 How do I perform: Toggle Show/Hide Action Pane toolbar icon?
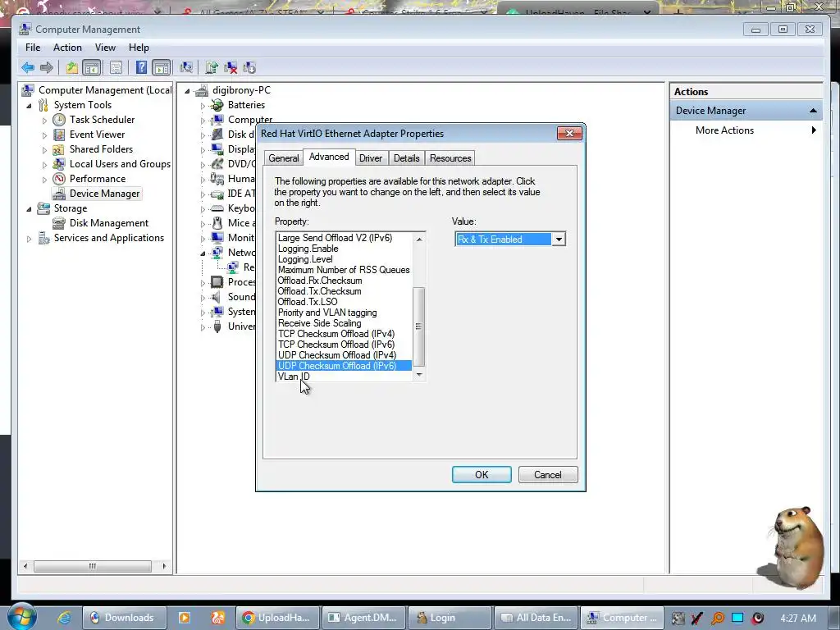coord(162,67)
